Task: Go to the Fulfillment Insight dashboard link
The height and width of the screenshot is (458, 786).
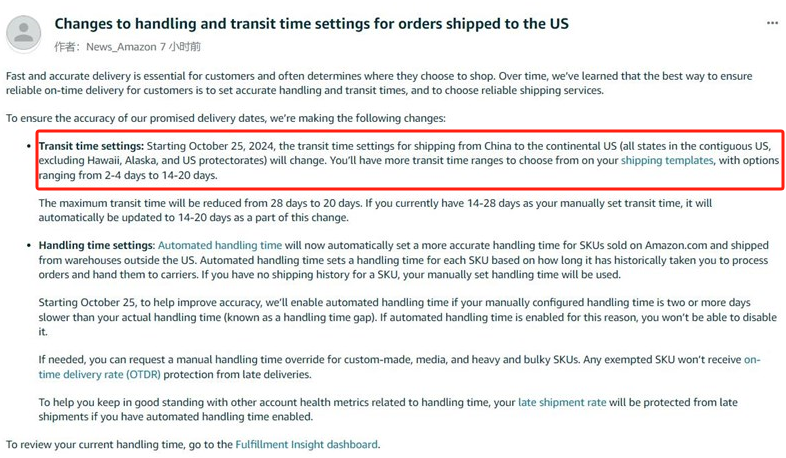Action: pyautogui.click(x=306, y=444)
